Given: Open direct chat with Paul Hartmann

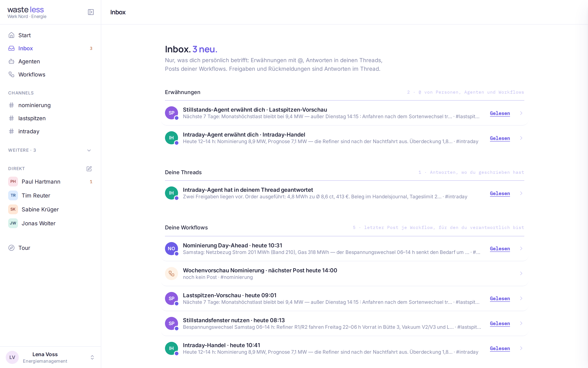Looking at the screenshot, I should click(x=50, y=182).
